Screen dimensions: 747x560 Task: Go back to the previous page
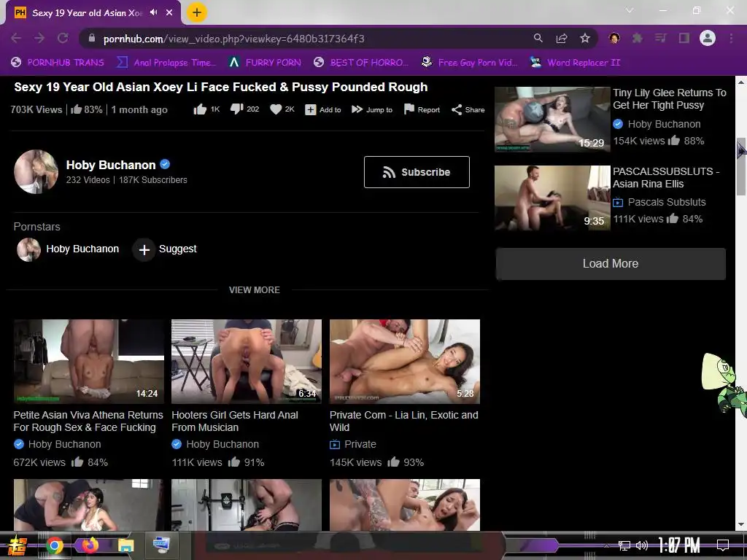point(16,39)
